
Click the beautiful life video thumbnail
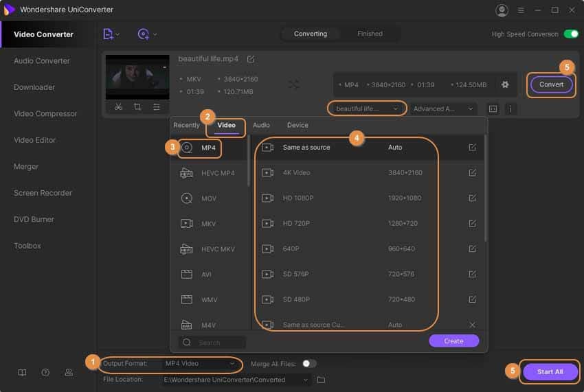(137, 77)
